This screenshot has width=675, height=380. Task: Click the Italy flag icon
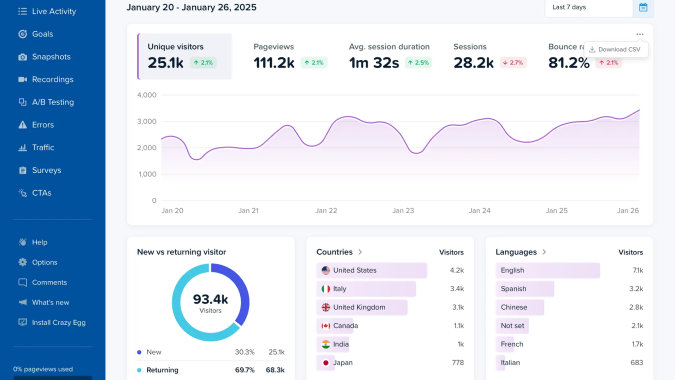[x=326, y=289]
